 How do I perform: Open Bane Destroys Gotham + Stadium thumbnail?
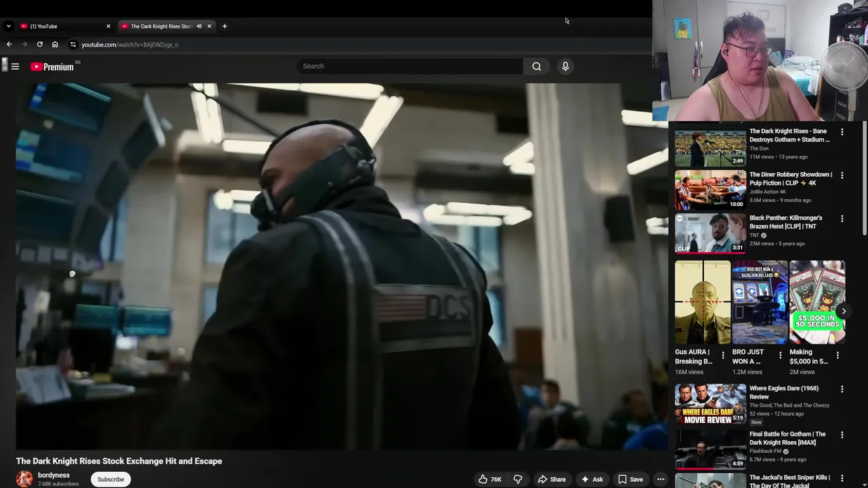pos(710,147)
